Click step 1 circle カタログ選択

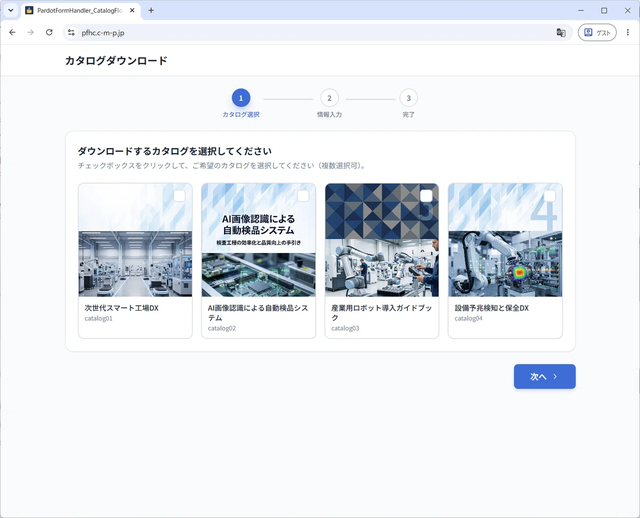pos(241,98)
